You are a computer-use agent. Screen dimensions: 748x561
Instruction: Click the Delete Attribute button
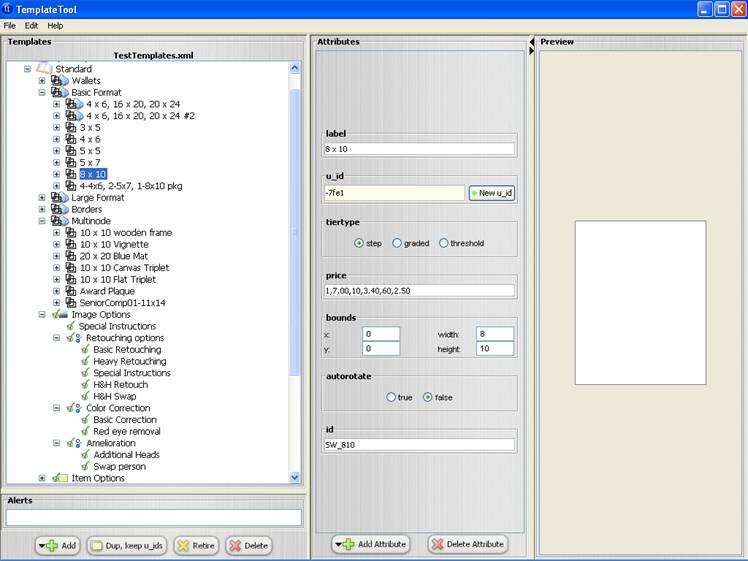click(468, 544)
